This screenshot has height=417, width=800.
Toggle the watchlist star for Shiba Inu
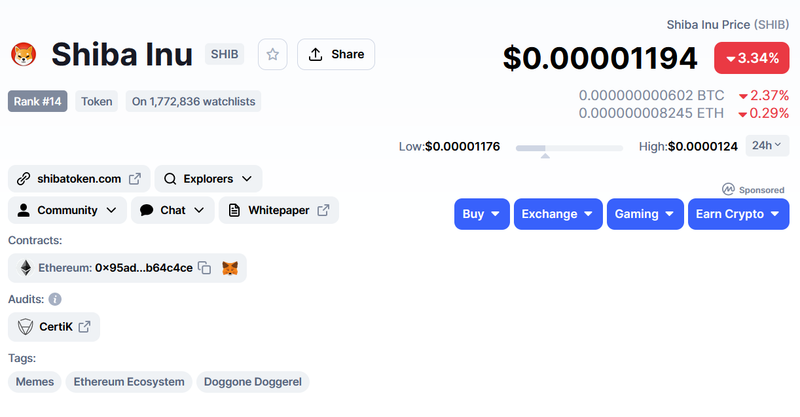[273, 54]
